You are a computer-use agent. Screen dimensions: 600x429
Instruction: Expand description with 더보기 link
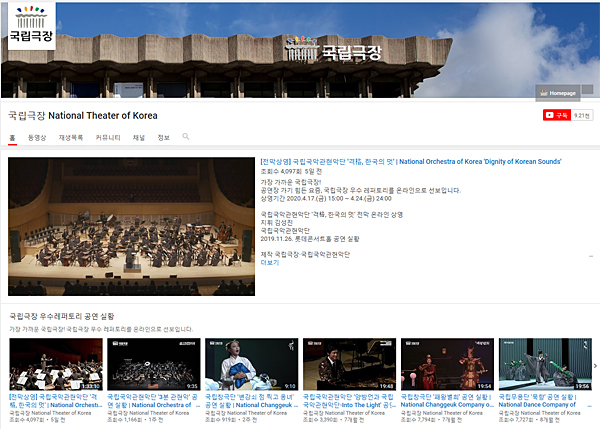270,263
